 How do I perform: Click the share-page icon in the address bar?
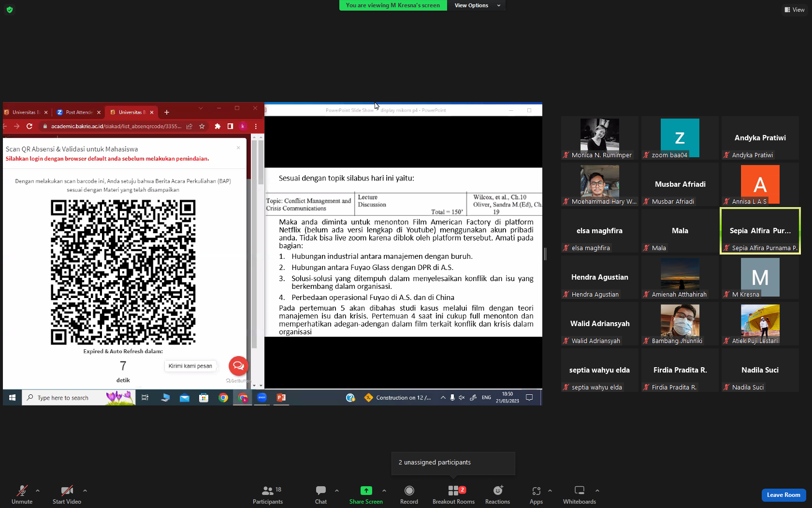pos(189,126)
